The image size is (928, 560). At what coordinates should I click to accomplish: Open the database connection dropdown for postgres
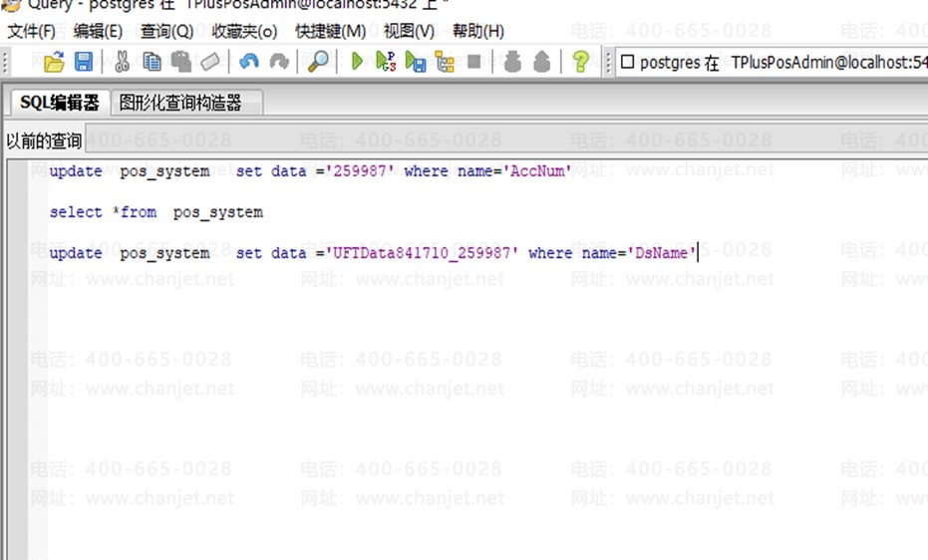(772, 62)
